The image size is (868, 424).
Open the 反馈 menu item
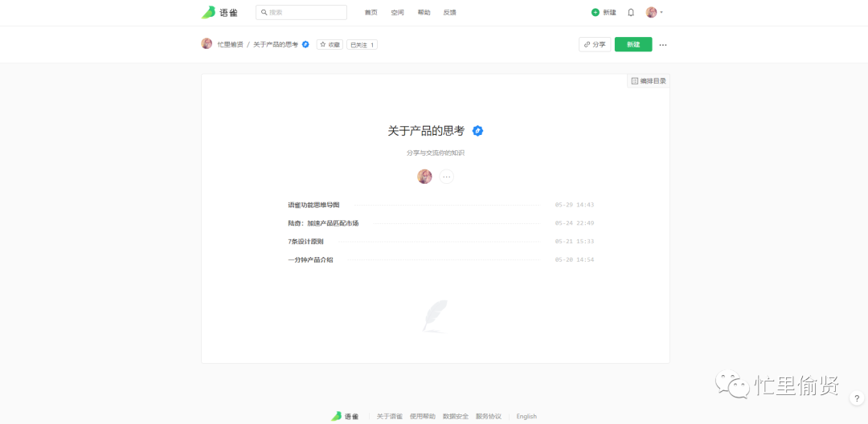[450, 12]
